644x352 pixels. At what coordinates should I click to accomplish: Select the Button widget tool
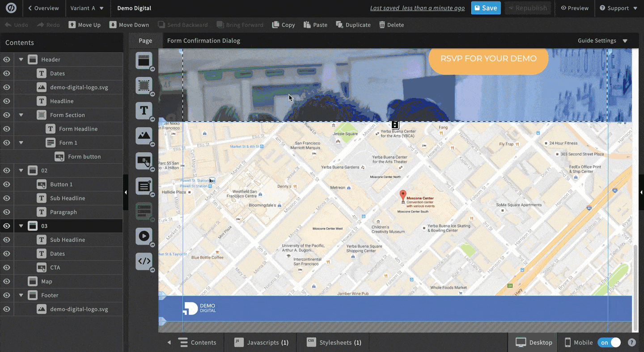(x=144, y=161)
